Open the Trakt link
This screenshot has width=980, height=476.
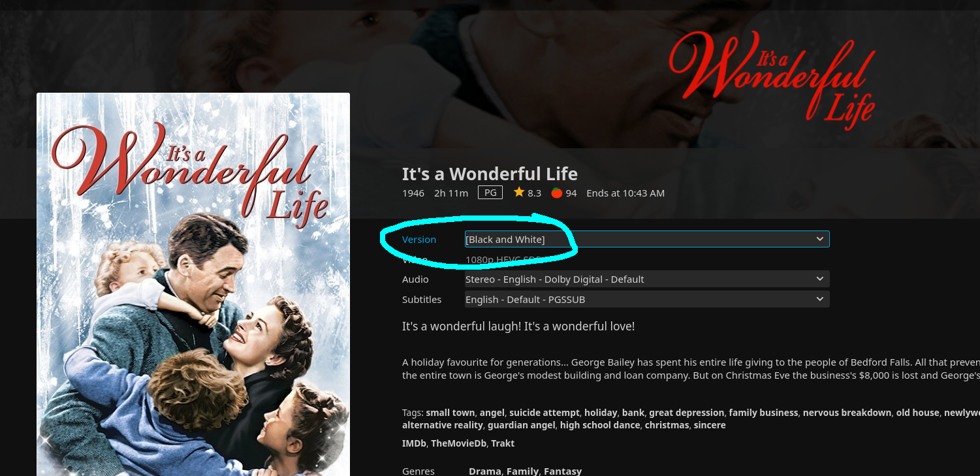(503, 443)
